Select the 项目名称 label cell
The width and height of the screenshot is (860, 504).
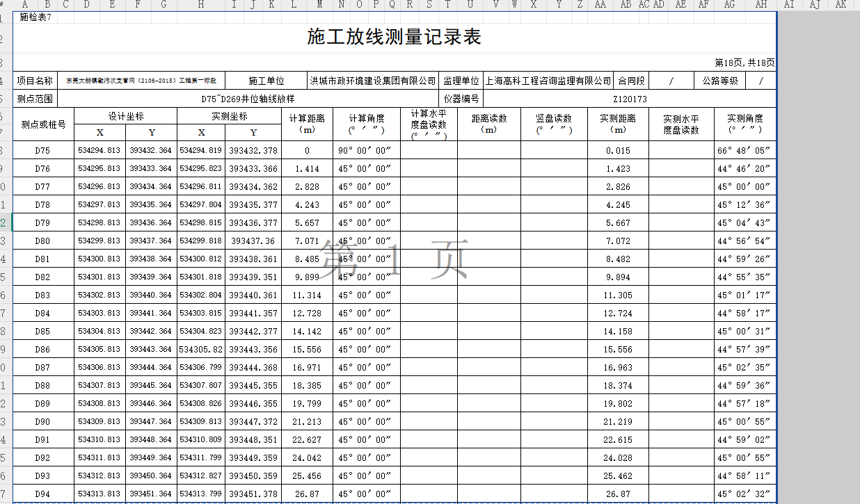35,81
